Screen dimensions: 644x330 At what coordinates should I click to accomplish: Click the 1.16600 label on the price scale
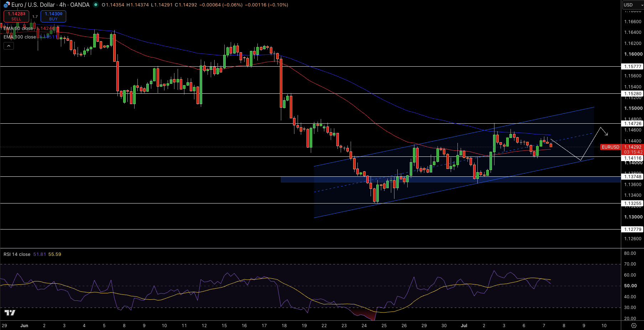click(633, 22)
